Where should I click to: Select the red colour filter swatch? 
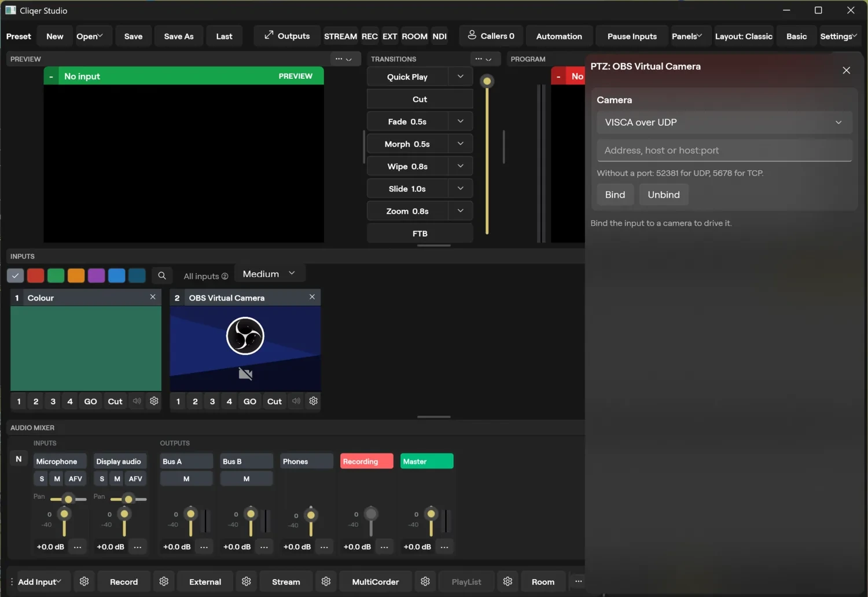(x=35, y=276)
